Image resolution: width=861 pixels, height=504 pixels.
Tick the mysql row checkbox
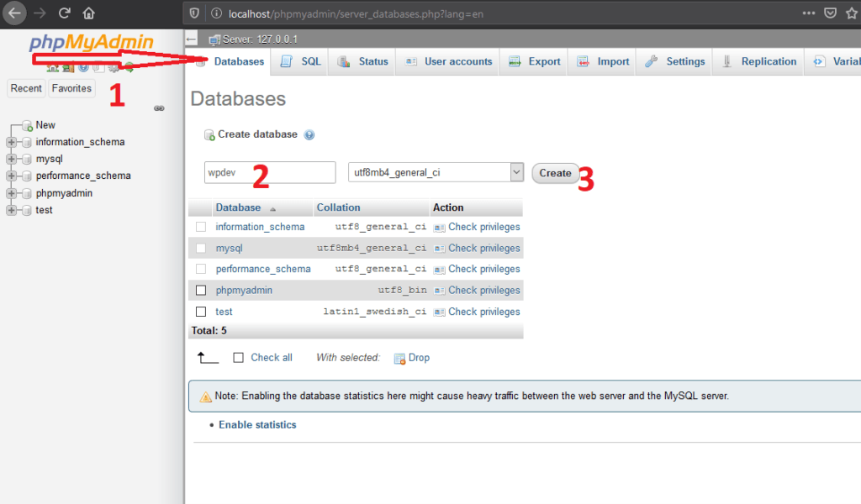(201, 248)
